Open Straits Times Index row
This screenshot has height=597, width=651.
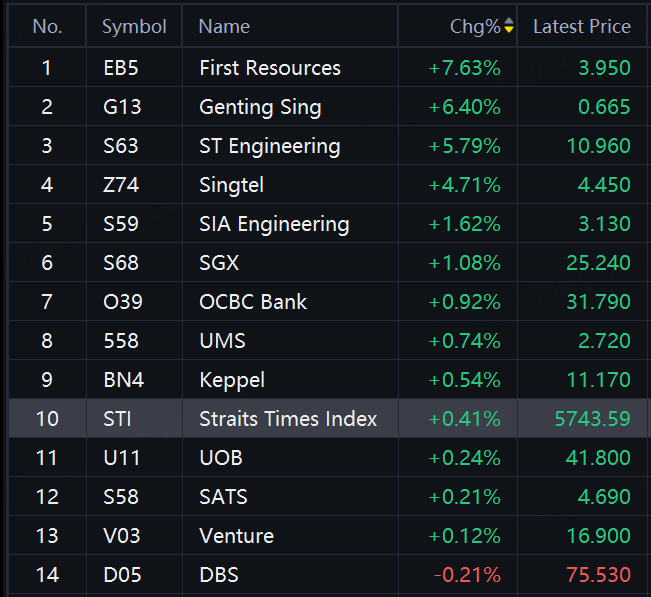328,418
